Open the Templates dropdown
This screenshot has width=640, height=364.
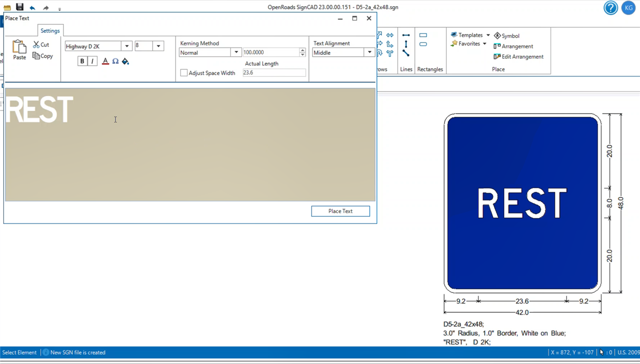coord(470,35)
